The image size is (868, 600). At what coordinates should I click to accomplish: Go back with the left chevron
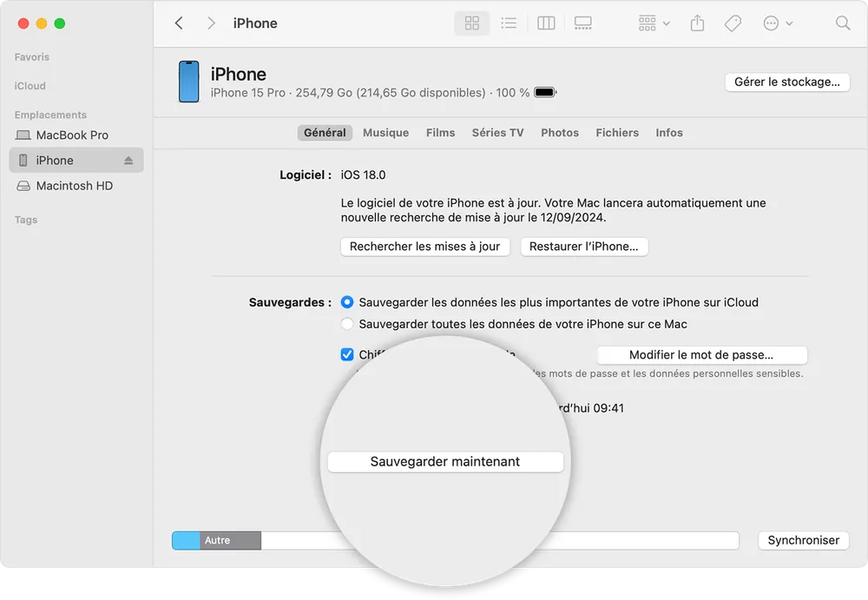(179, 23)
